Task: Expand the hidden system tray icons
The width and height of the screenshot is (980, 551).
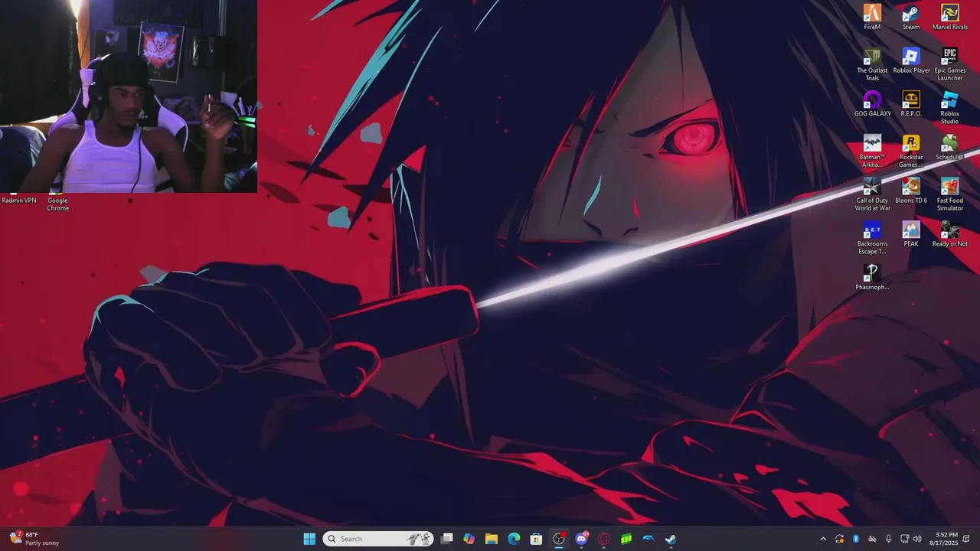Action: pos(823,539)
